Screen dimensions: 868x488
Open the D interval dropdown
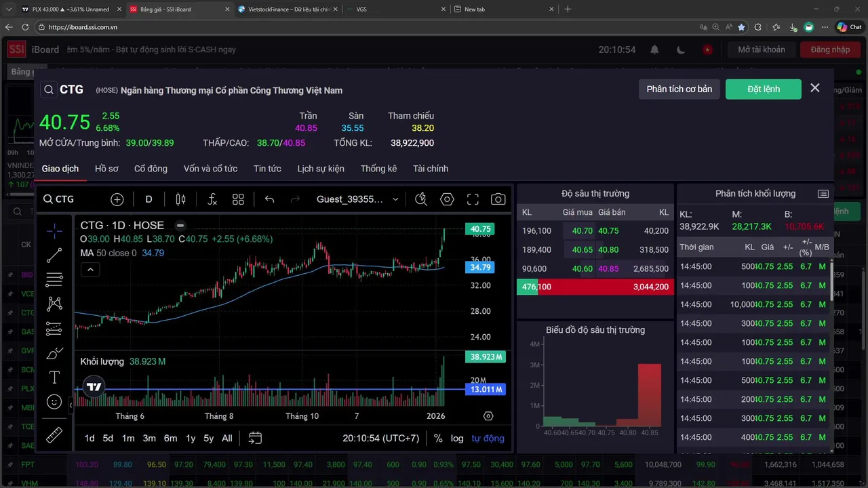[149, 199]
